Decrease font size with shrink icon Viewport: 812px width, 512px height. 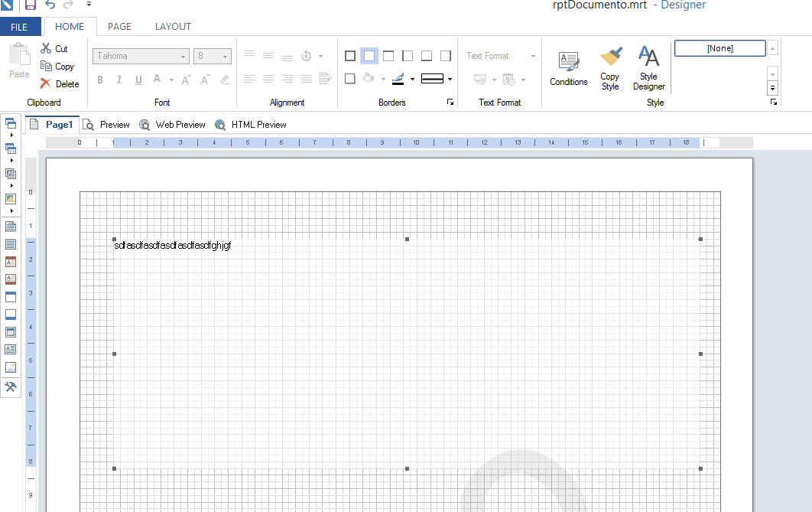[205, 80]
